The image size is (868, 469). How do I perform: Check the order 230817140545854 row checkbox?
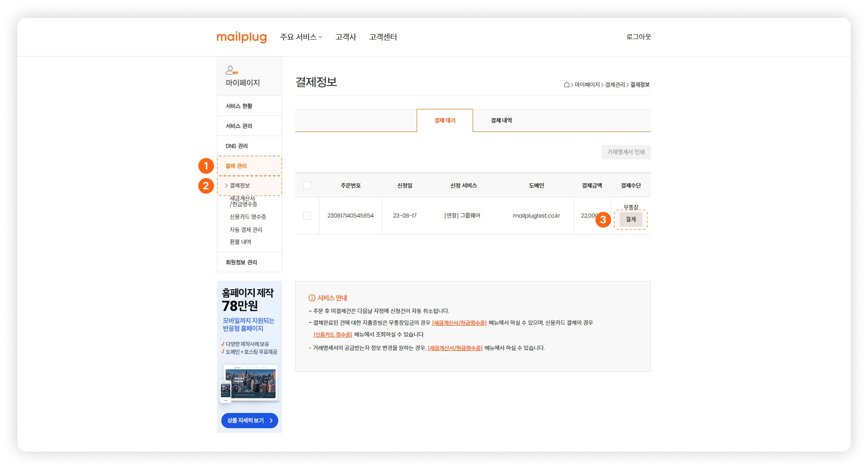point(307,216)
